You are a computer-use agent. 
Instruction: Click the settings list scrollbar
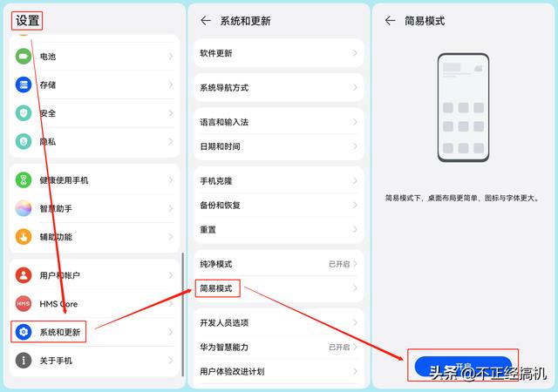(183, 314)
